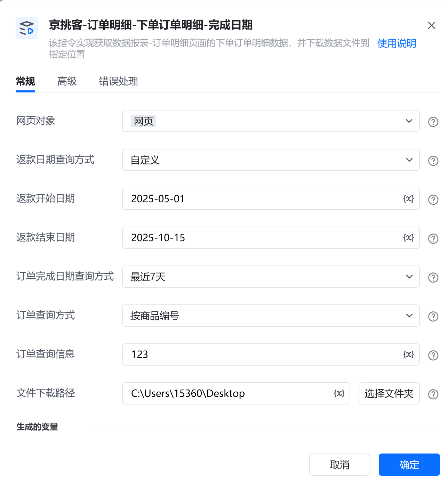Switch to the 高级 tab

67,81
